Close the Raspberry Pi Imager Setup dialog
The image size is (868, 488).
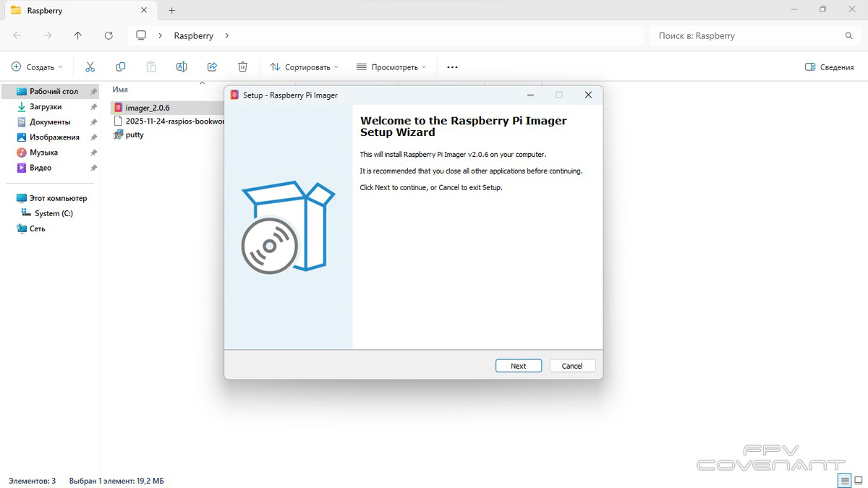[588, 95]
